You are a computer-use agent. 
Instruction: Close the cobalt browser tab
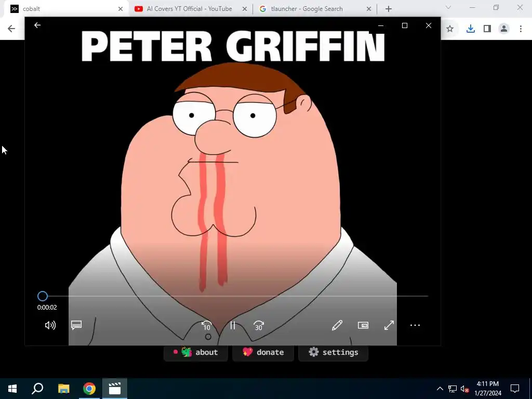point(121,9)
